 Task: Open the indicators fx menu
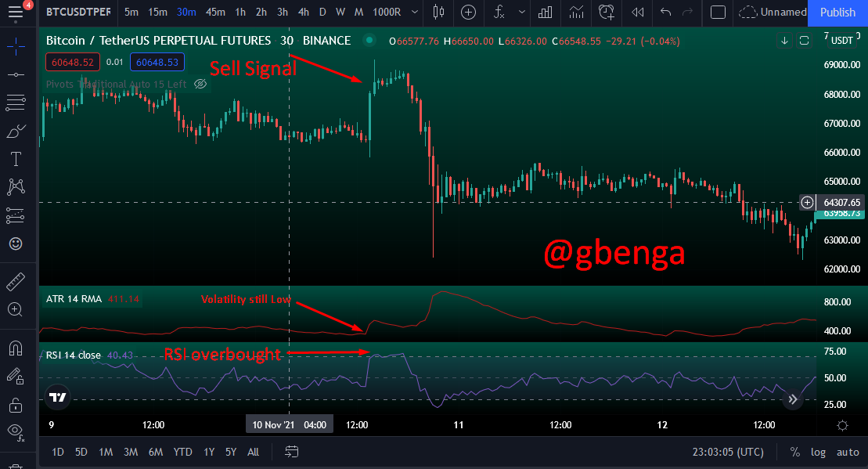pos(499,13)
